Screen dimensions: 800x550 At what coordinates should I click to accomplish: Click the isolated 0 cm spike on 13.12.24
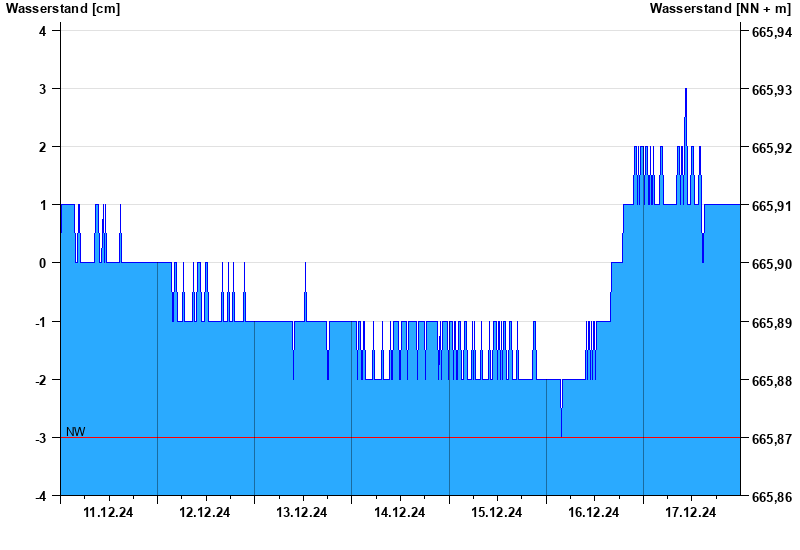click(305, 266)
